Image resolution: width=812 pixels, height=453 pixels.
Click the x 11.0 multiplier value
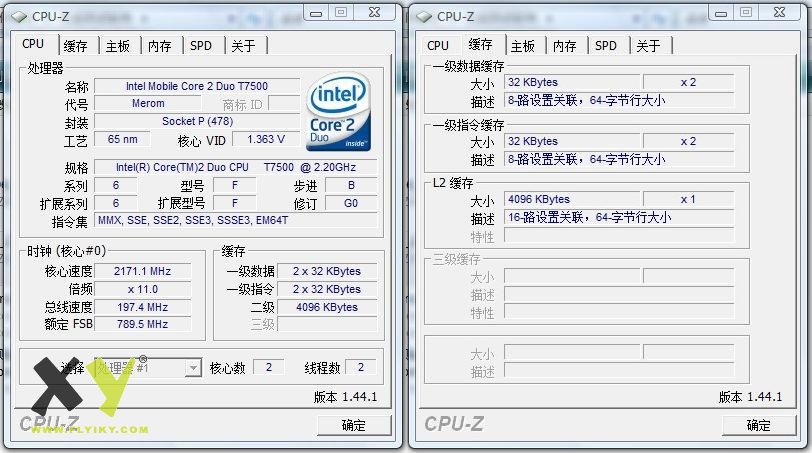coord(142,289)
